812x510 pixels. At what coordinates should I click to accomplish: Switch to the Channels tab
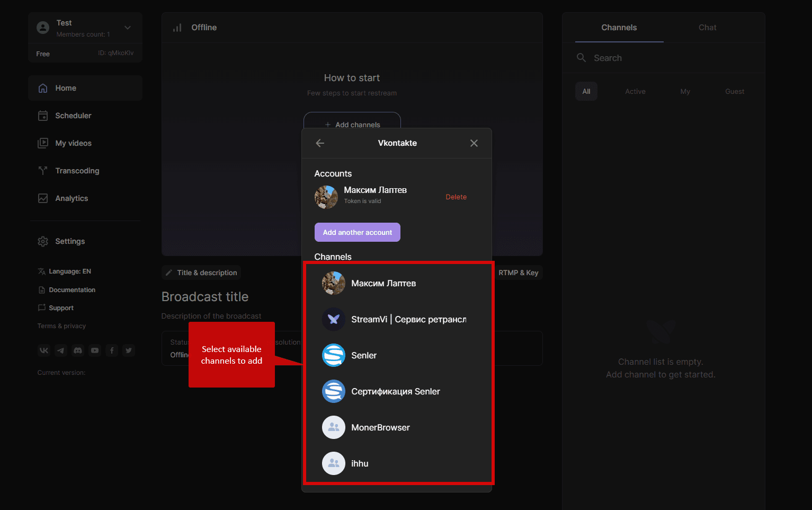(619, 28)
